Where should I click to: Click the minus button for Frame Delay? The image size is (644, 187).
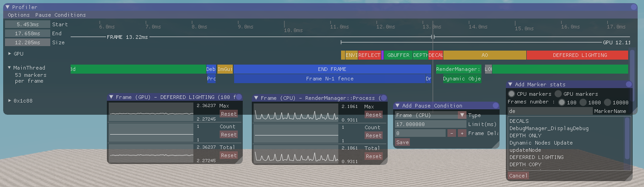pos(452,133)
